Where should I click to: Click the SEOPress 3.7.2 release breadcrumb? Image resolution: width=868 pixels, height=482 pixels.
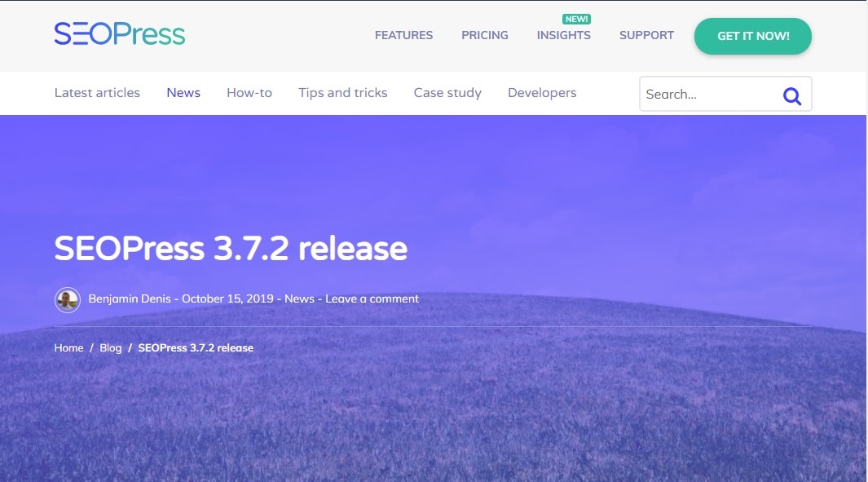196,348
